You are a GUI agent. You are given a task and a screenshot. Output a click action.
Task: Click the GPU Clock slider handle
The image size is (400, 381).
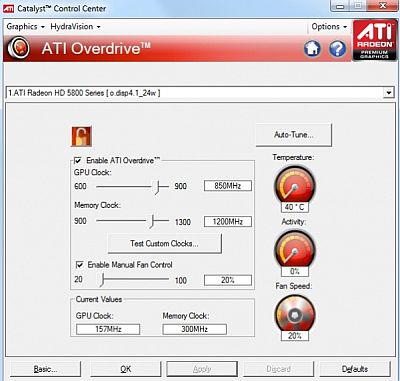point(156,187)
